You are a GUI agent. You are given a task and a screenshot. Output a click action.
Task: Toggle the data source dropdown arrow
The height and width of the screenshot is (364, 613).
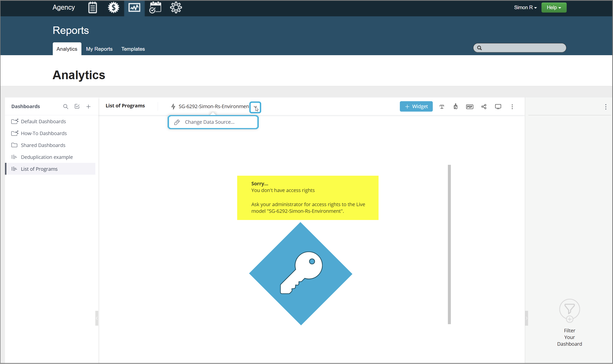click(x=255, y=107)
